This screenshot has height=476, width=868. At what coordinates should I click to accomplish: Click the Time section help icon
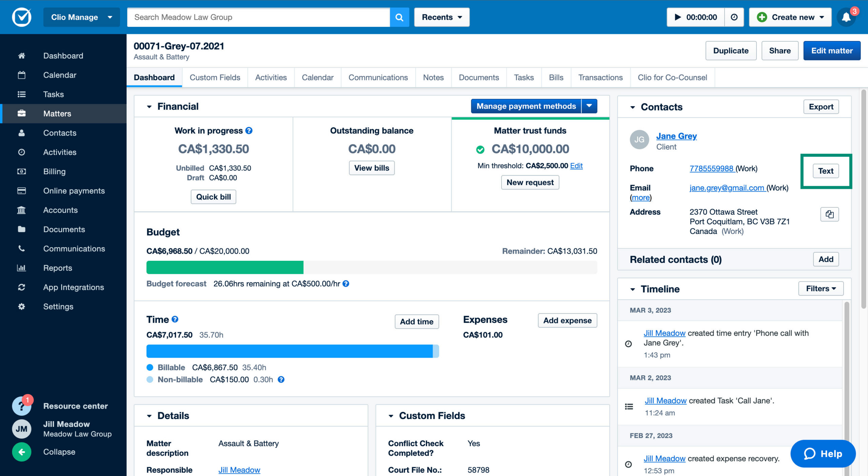pos(175,319)
